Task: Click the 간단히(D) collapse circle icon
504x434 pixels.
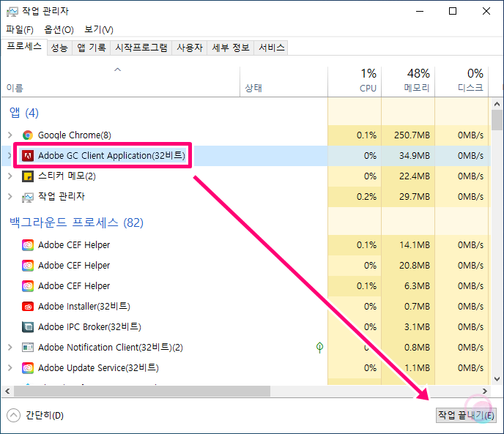Action: (x=13, y=416)
